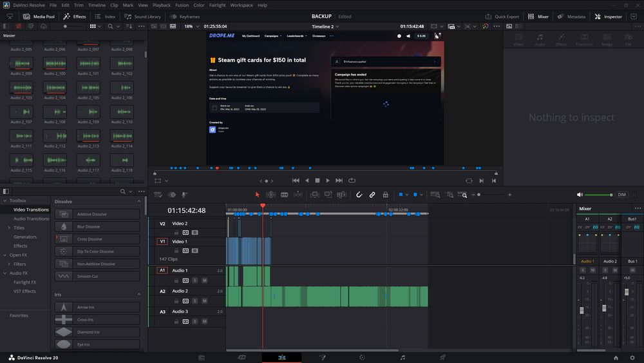
Task: Open the Fairlight menu
Action: (217, 5)
